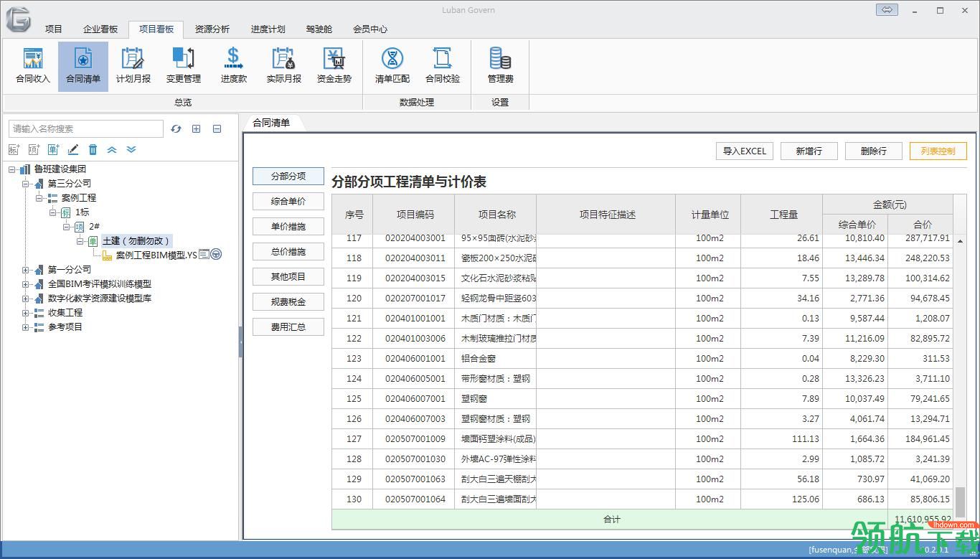Move selected node up with double chevron
The height and width of the screenshot is (559, 980).
(x=112, y=149)
